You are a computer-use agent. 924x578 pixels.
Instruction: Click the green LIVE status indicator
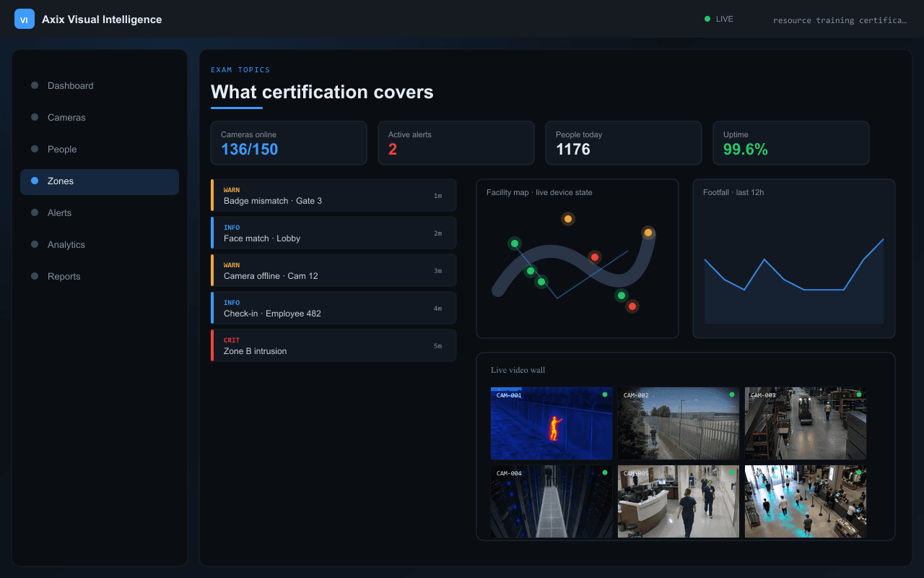(718, 19)
